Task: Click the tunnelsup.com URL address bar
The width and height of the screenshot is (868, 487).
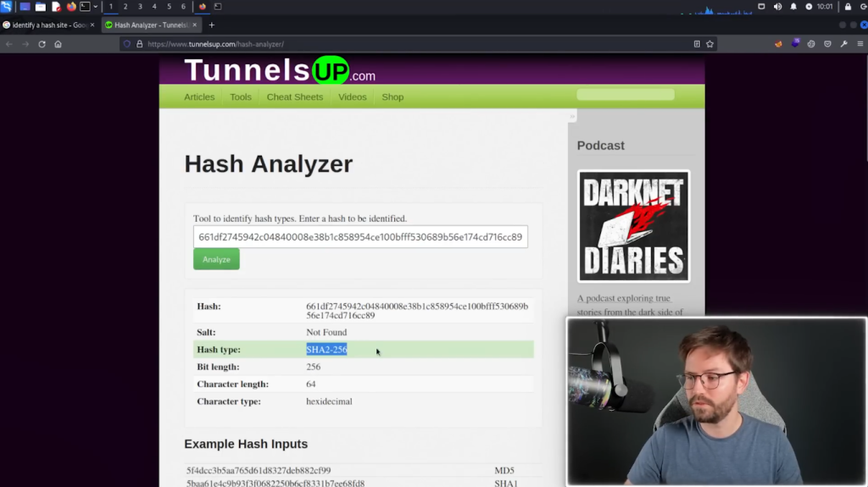Action: coord(418,44)
